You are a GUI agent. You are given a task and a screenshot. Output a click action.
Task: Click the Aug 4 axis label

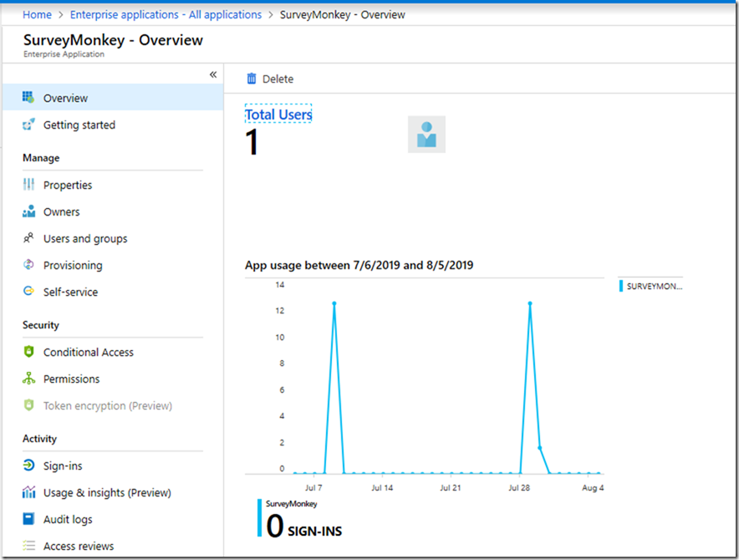593,488
